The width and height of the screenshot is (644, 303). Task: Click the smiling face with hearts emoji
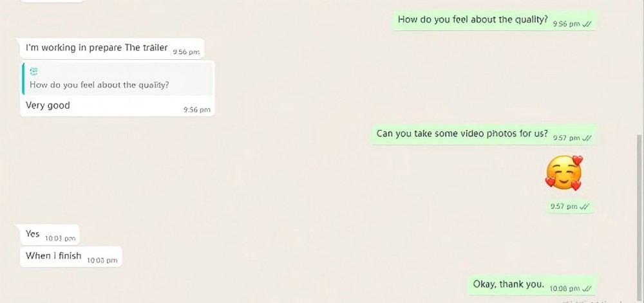pos(564,172)
